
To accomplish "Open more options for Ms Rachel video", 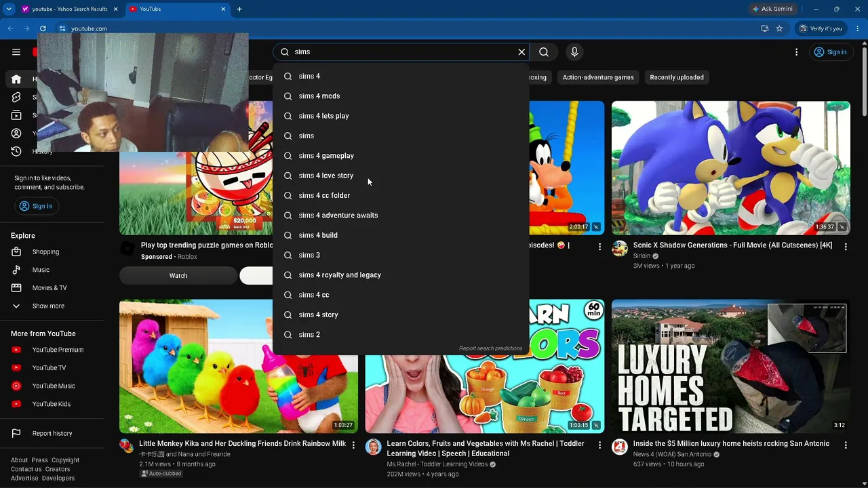I will (599, 445).
